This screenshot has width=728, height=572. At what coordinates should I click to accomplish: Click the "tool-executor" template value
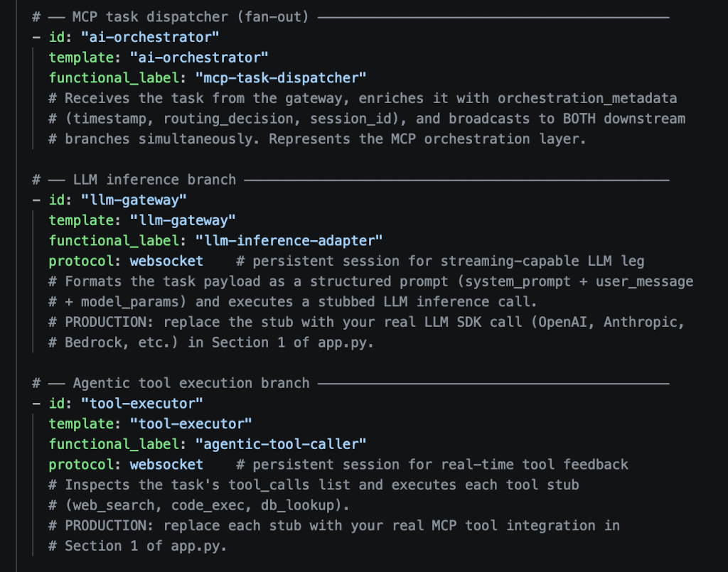[191, 424]
